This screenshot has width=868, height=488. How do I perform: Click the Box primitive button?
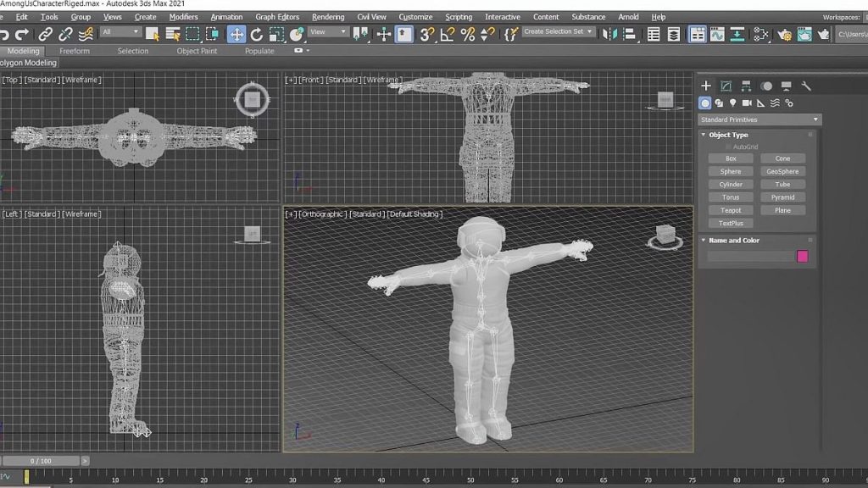point(731,158)
